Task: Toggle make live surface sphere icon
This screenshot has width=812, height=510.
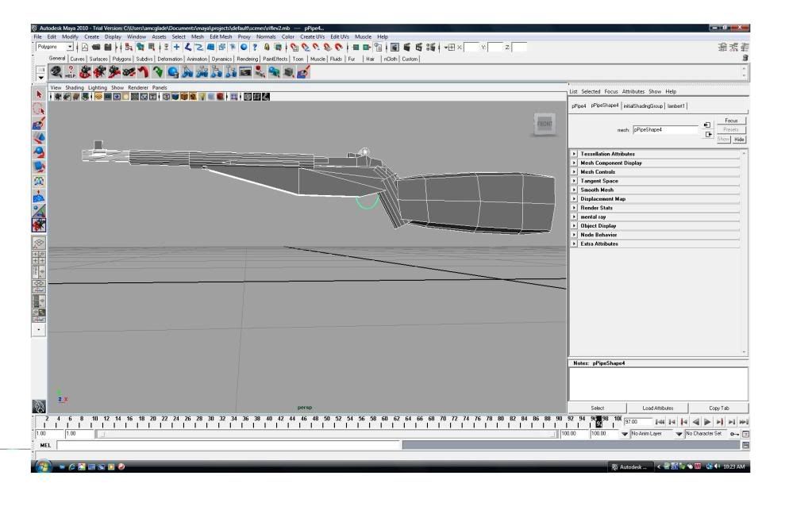Action: tap(244, 47)
